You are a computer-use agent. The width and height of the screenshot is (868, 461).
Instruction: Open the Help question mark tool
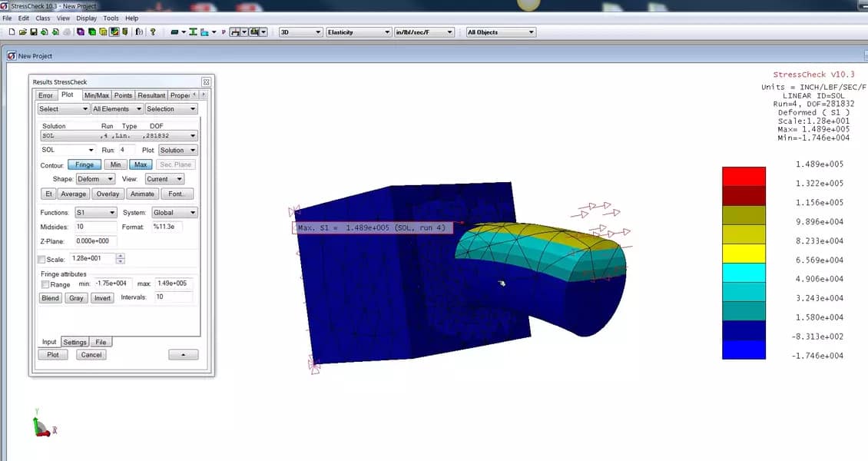click(153, 32)
